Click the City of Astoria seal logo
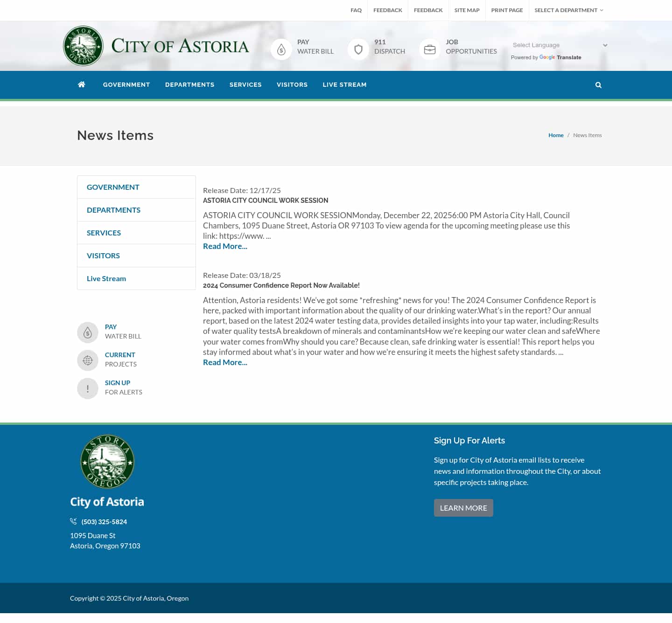Screen dimensions: 672x623 (84, 45)
